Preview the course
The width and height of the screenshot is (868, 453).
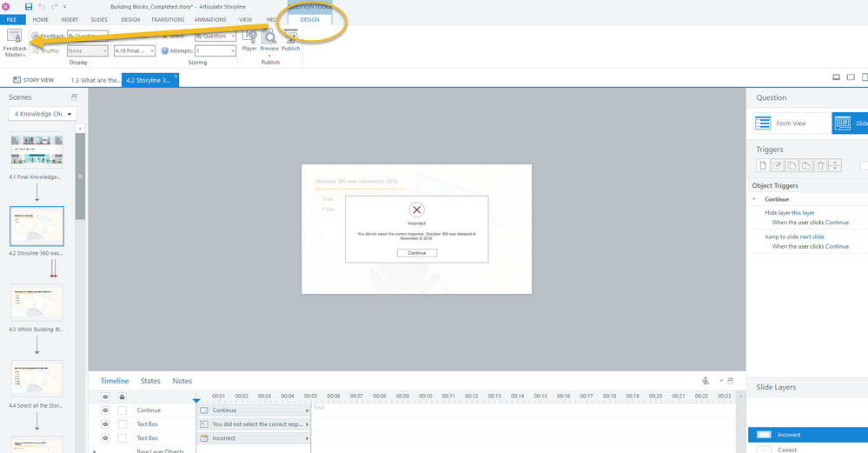269,43
